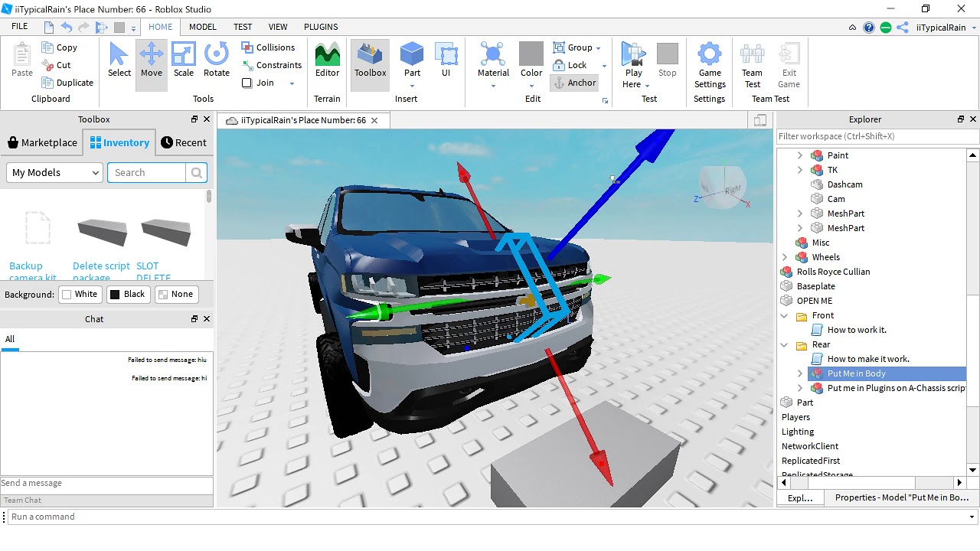Screen dimensions: 980x551
Task: Open the Color dropdown arrow
Action: (x=531, y=86)
